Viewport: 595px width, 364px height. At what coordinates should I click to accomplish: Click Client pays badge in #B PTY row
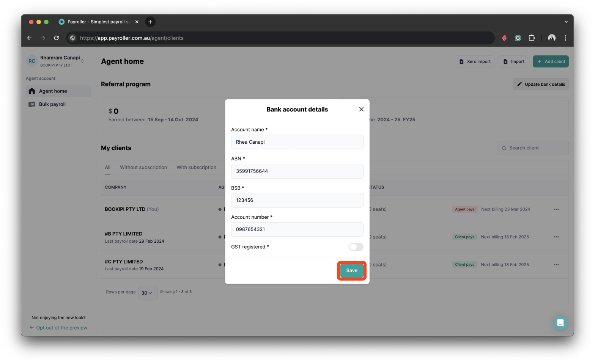(x=464, y=237)
